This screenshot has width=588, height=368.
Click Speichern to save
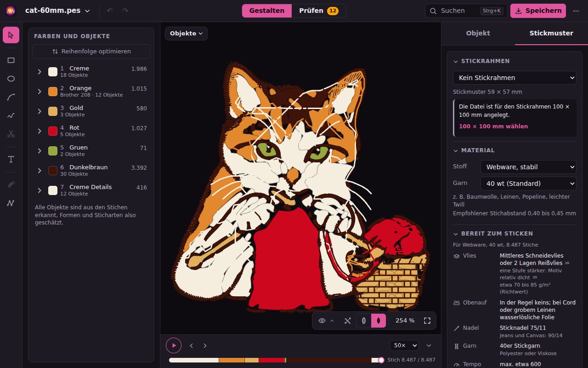click(538, 11)
